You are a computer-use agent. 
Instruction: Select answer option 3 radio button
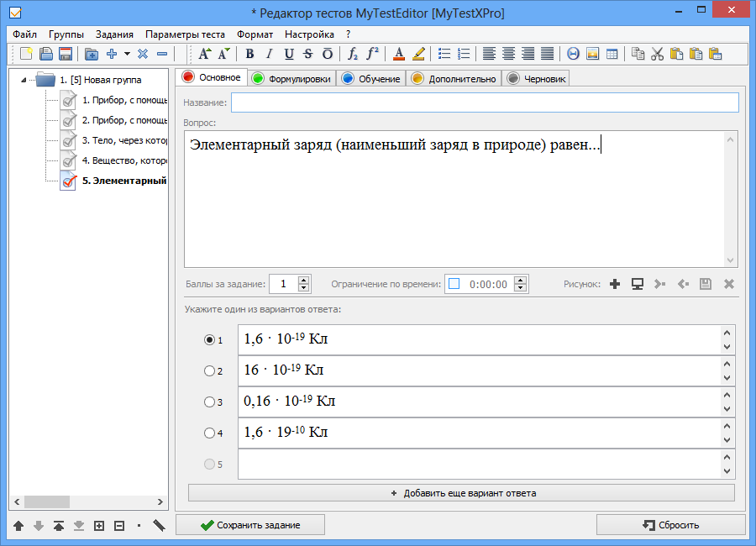209,402
